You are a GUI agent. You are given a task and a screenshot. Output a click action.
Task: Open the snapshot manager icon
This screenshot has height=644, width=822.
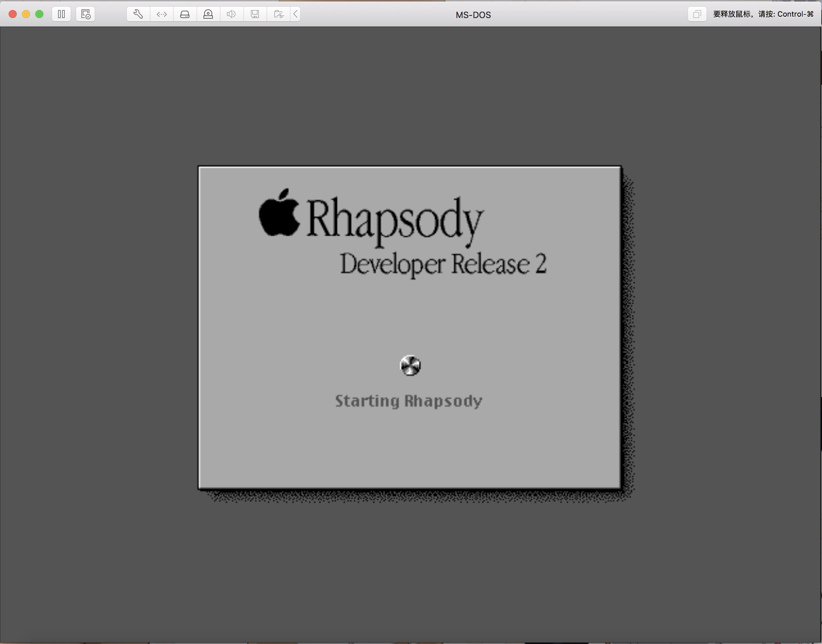[85, 14]
